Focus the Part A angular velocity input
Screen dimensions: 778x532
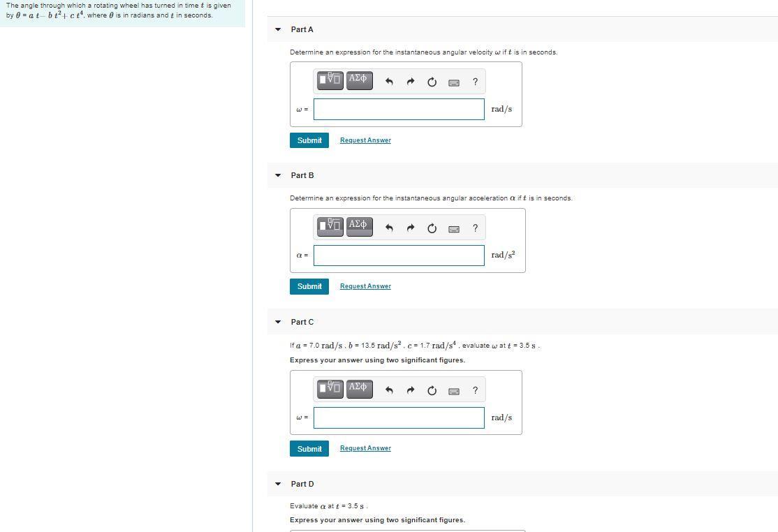[399, 109]
